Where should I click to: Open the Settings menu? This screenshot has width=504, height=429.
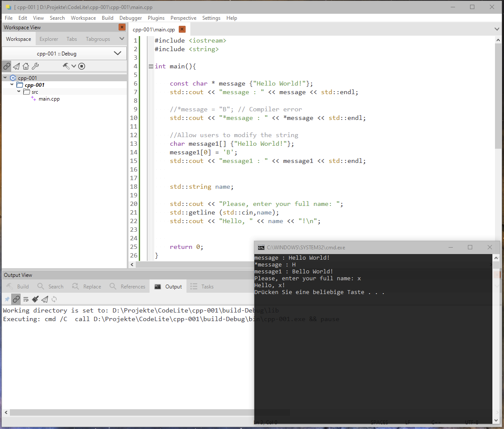(211, 18)
